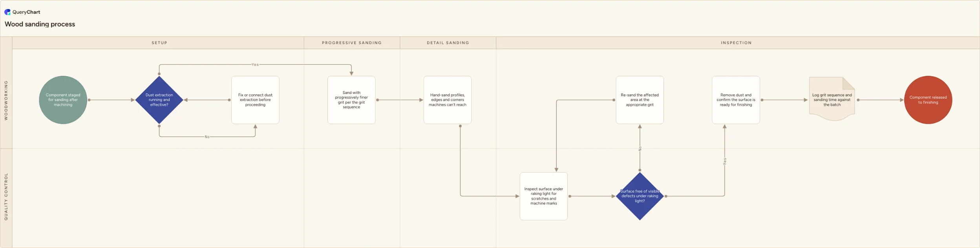Click the QueryChart logo icon

7,12
